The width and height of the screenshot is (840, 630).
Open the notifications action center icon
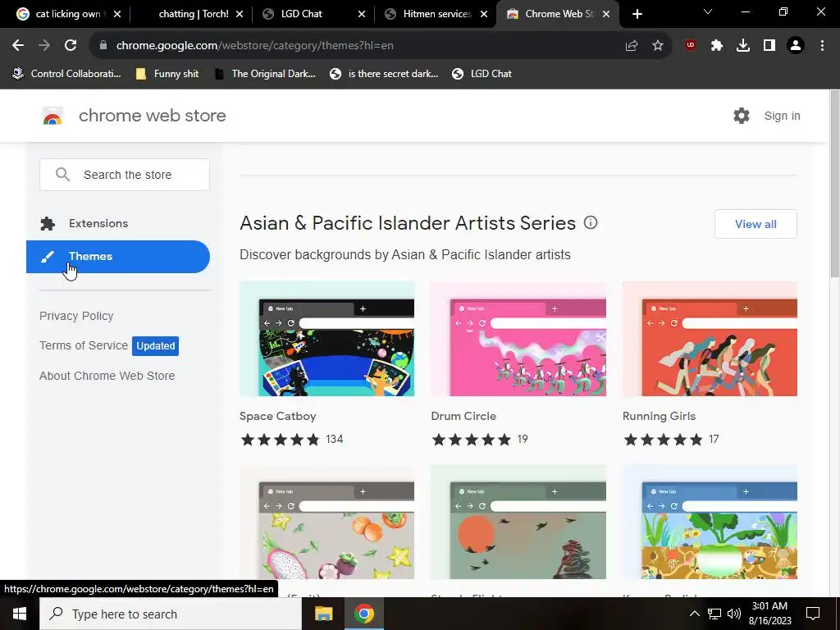coord(813,614)
